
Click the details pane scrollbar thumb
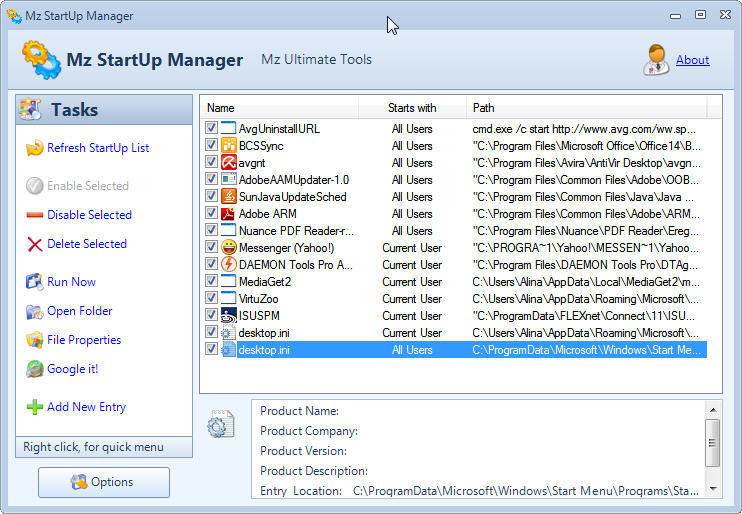click(x=712, y=443)
